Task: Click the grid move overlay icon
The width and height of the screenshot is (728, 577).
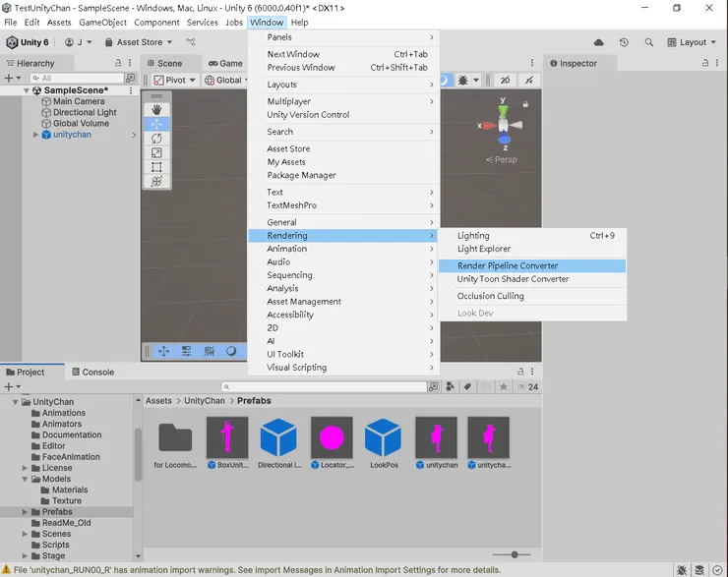Action: tap(163, 351)
